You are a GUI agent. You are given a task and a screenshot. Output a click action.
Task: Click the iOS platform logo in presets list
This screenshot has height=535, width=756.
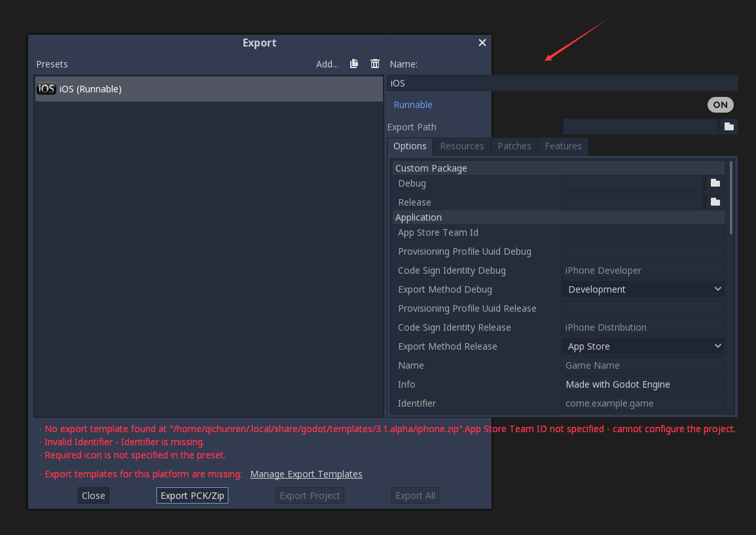tap(46, 88)
